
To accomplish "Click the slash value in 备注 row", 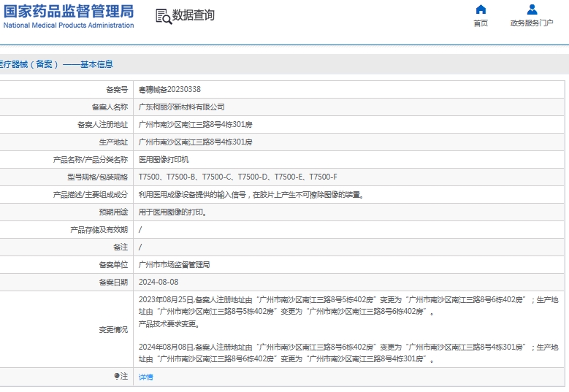I will click(140, 247).
